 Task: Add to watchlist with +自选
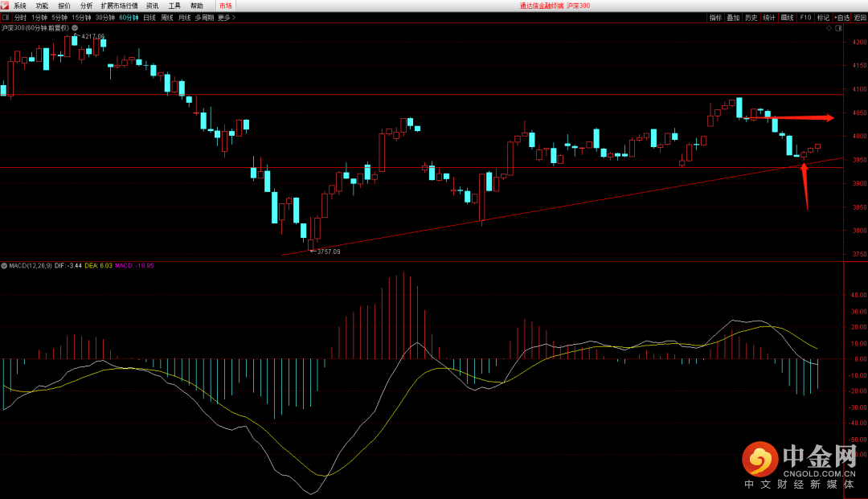tap(841, 17)
